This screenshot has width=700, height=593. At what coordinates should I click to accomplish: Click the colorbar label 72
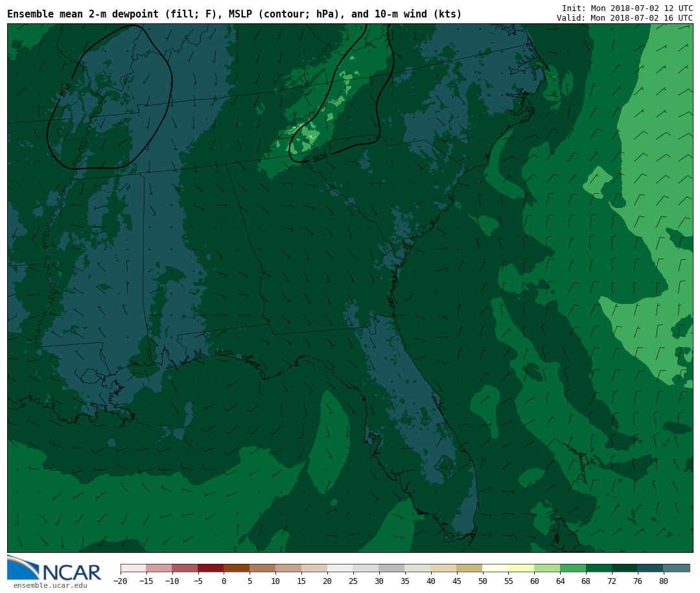612,581
